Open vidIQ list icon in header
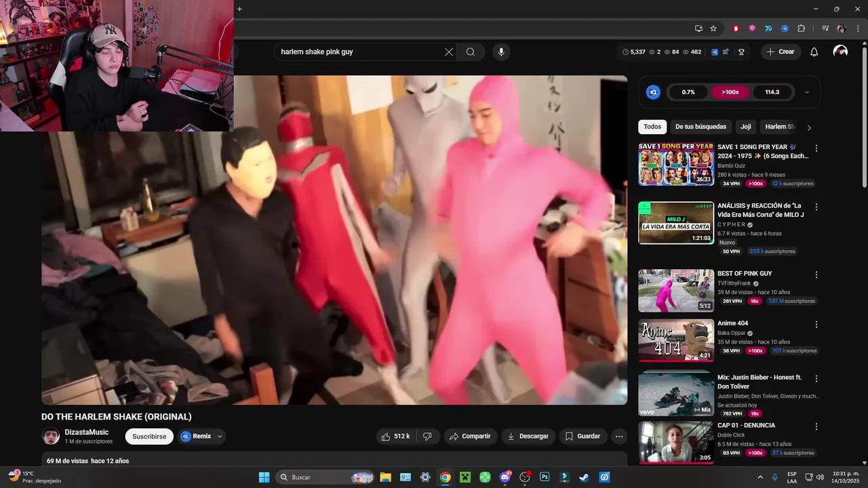 click(x=726, y=52)
